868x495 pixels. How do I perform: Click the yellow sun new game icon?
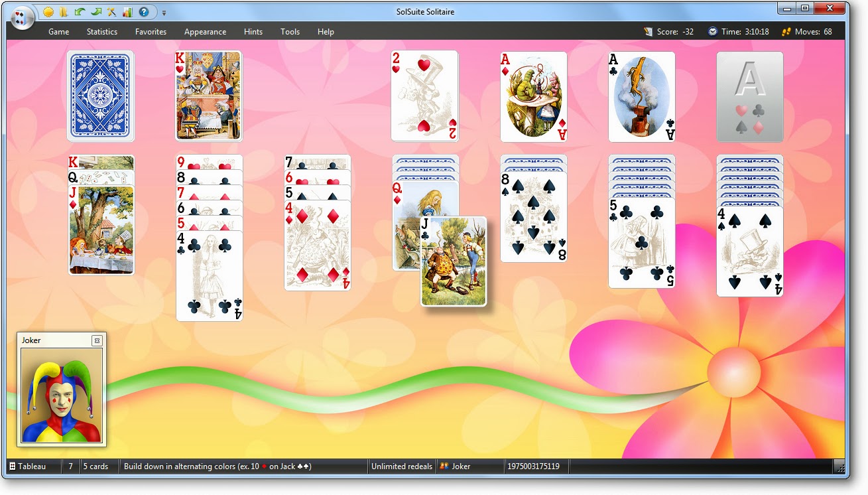pos(48,12)
